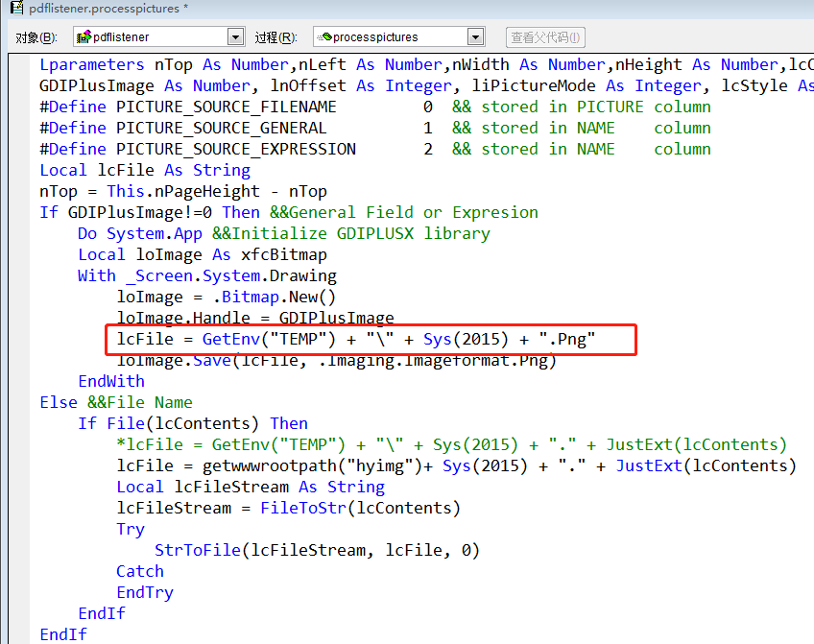
Task: Click the getwwwrootpath("hyimg") call
Action: pos(313,466)
